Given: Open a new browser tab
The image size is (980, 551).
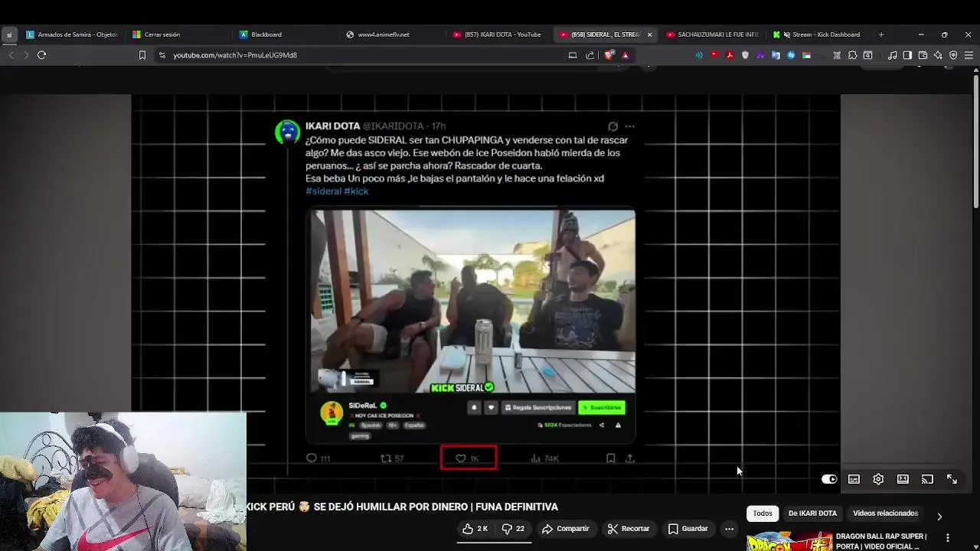Looking at the screenshot, I should [881, 34].
